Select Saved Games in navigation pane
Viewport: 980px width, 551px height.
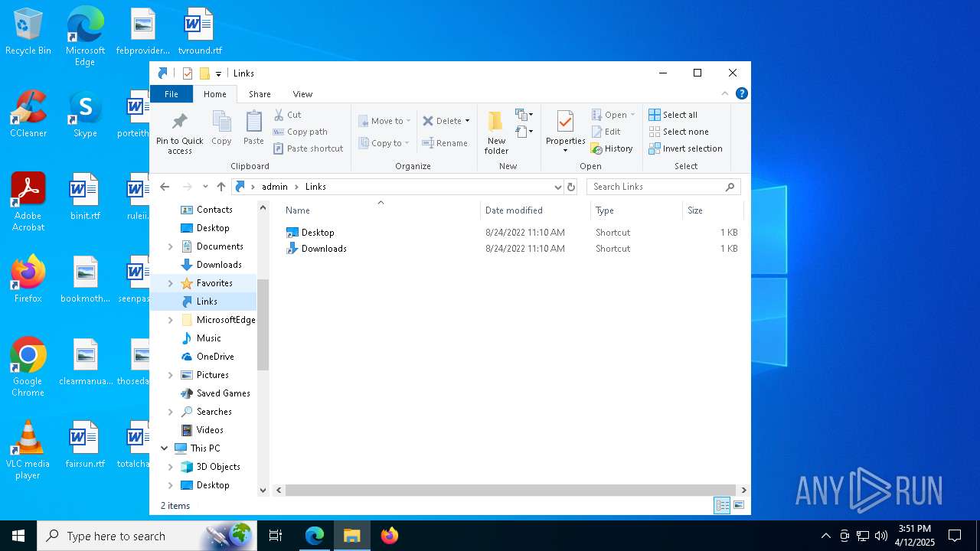coord(223,393)
